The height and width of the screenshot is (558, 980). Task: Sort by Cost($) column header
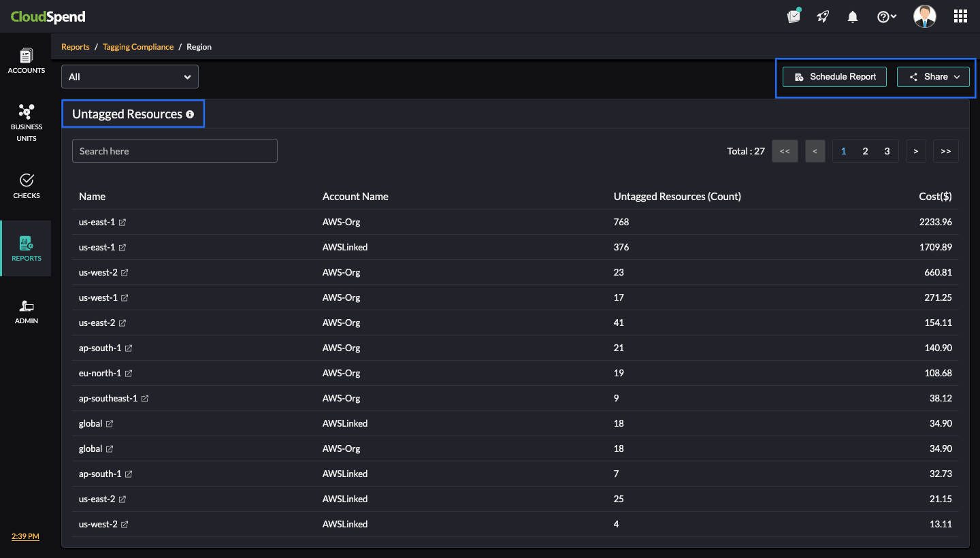935,197
